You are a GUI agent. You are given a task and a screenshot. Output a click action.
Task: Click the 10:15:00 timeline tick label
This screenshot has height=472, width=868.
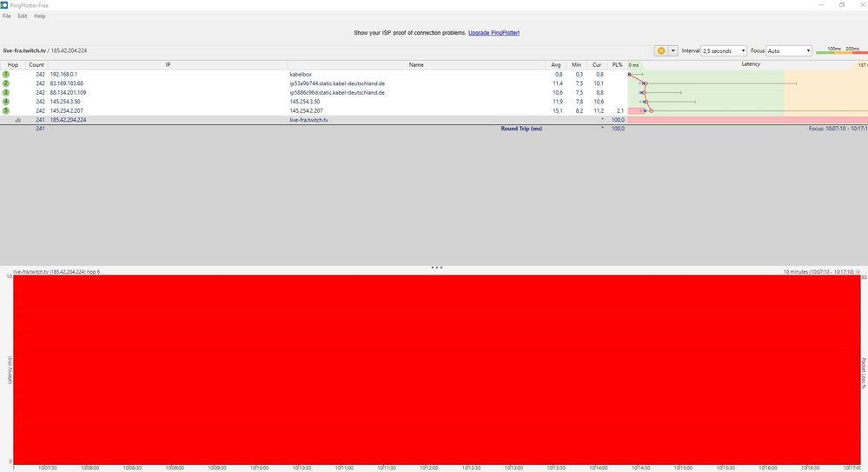(683, 469)
